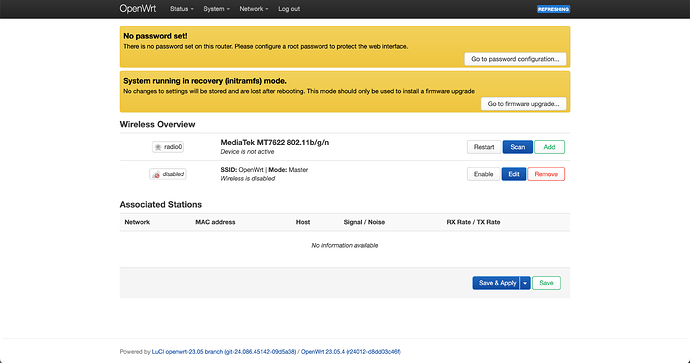Viewport: 690px width, 363px height.
Task: Edit the OpenWrt SSID settings
Action: pyautogui.click(x=514, y=174)
